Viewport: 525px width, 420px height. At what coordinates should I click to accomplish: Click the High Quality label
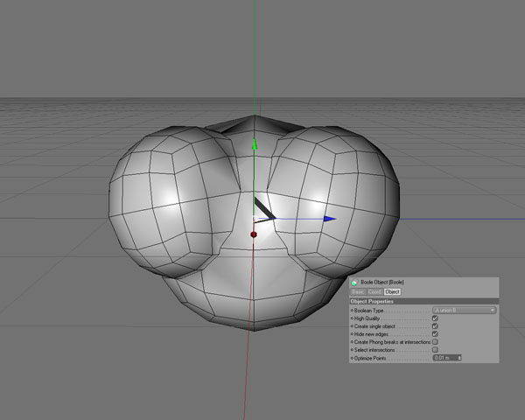[x=367, y=318]
